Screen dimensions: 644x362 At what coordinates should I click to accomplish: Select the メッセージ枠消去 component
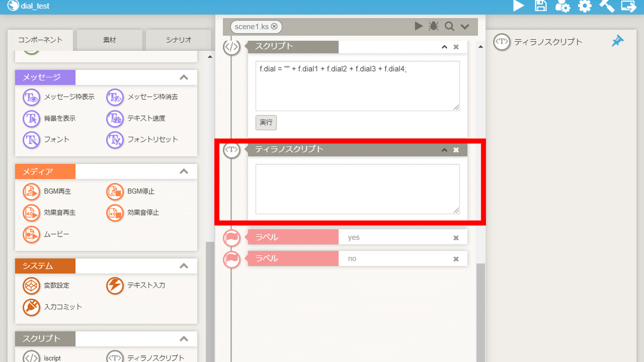point(142,97)
